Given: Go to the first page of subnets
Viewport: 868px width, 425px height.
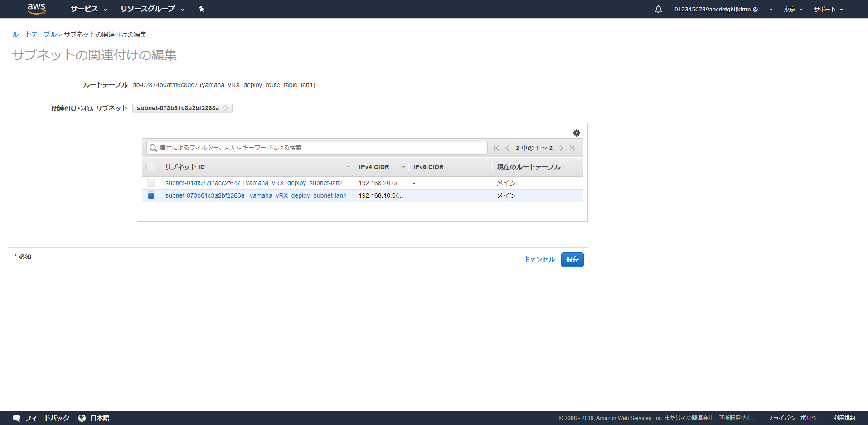Looking at the screenshot, I should pyautogui.click(x=496, y=148).
